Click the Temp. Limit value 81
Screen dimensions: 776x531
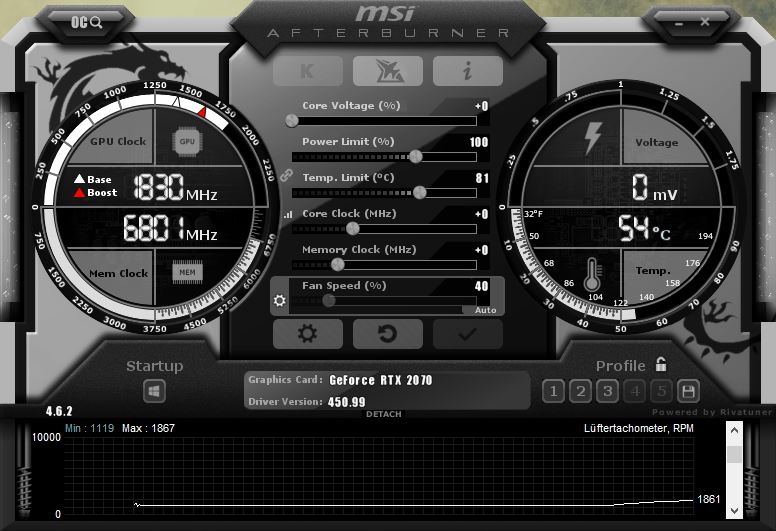tap(482, 178)
